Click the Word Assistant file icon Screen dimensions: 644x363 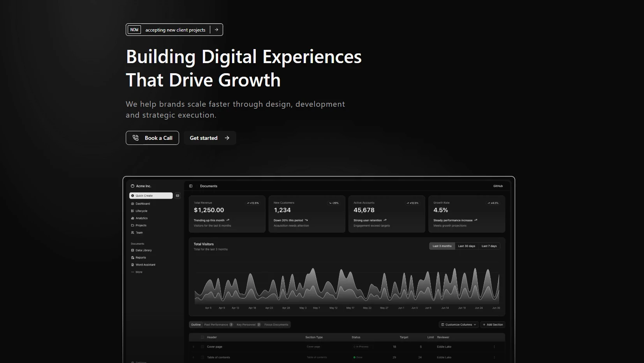point(132,265)
